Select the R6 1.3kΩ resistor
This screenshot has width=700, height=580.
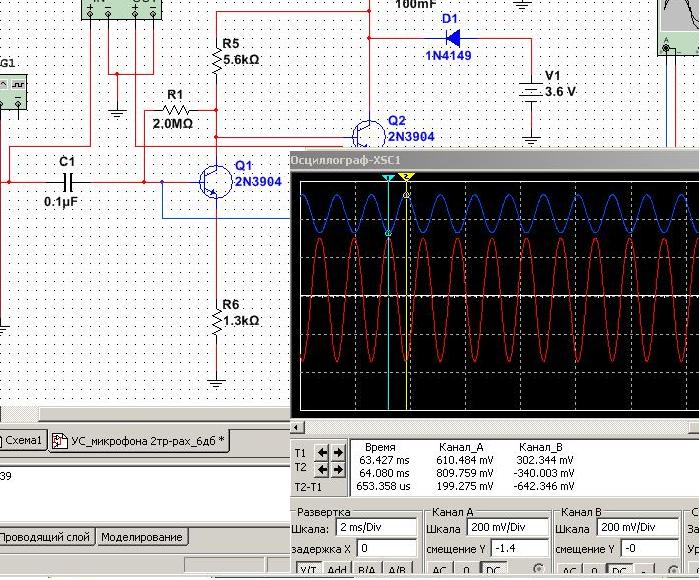(217, 320)
